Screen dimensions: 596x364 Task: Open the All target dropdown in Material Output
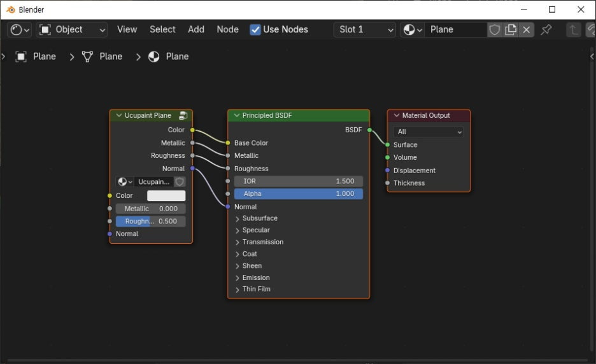coord(428,132)
